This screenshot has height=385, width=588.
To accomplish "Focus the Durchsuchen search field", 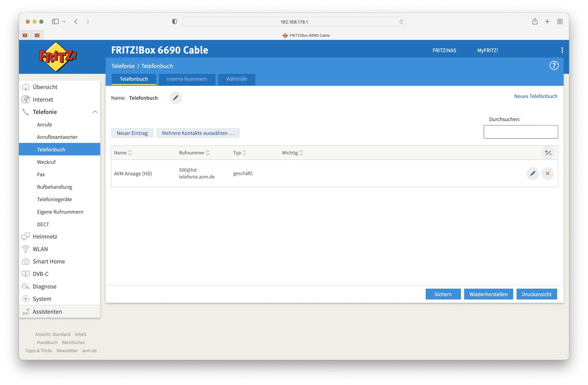I will 521,132.
